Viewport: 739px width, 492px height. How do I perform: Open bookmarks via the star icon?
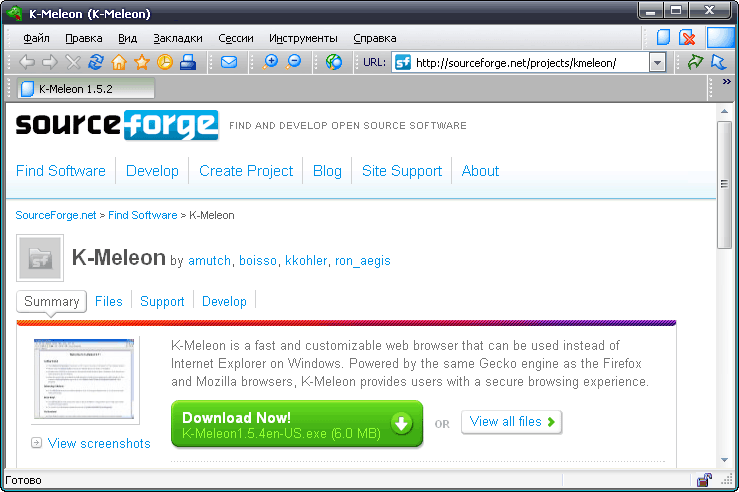tap(142, 62)
